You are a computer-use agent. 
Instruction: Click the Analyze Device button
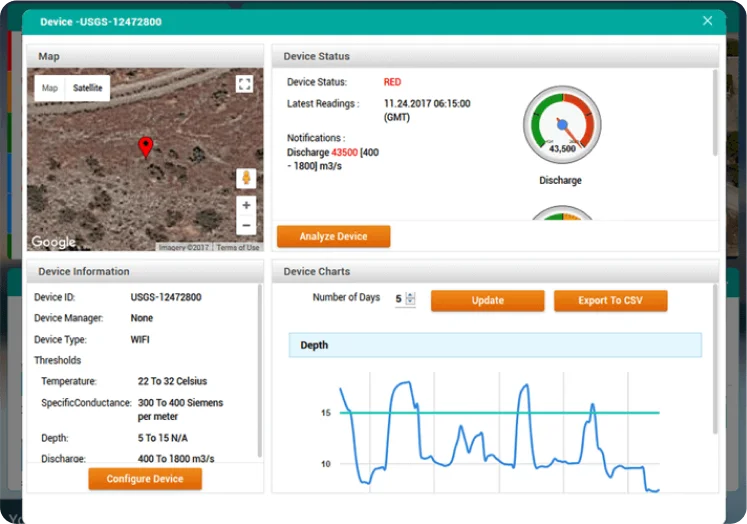click(x=333, y=237)
